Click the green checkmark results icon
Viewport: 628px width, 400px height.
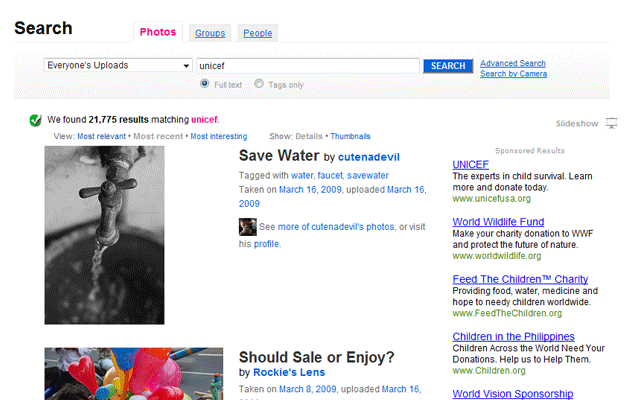coord(35,120)
